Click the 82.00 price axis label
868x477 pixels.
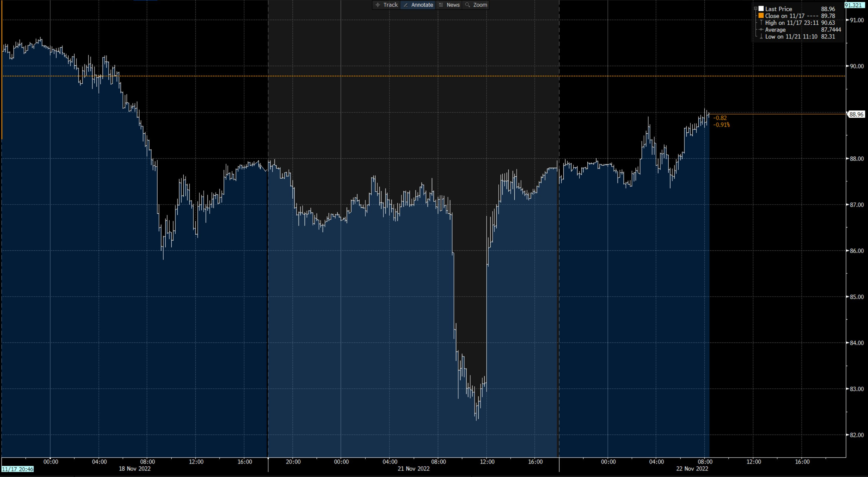(x=857, y=435)
